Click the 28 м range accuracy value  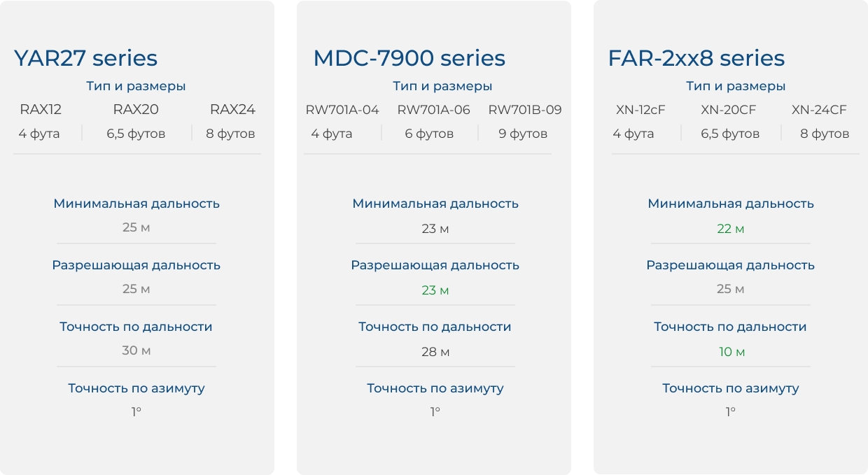click(435, 351)
